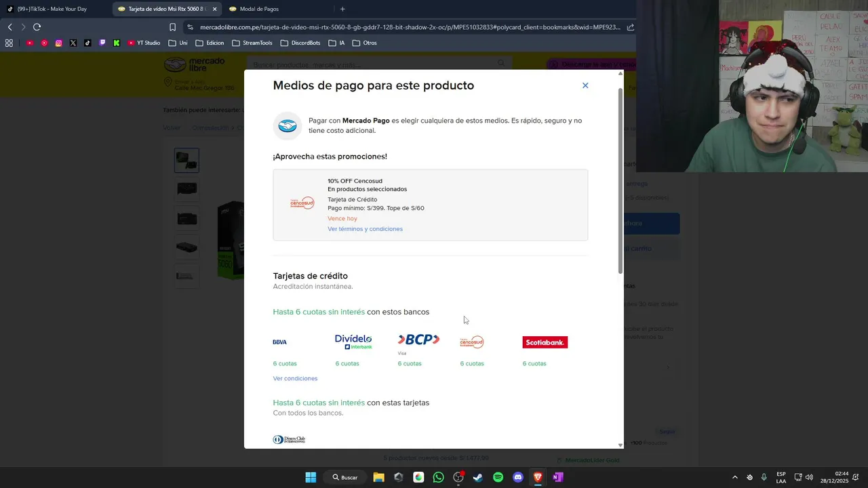Click the Mercado Pago handshake icon
868x488 pixels.
288,125
